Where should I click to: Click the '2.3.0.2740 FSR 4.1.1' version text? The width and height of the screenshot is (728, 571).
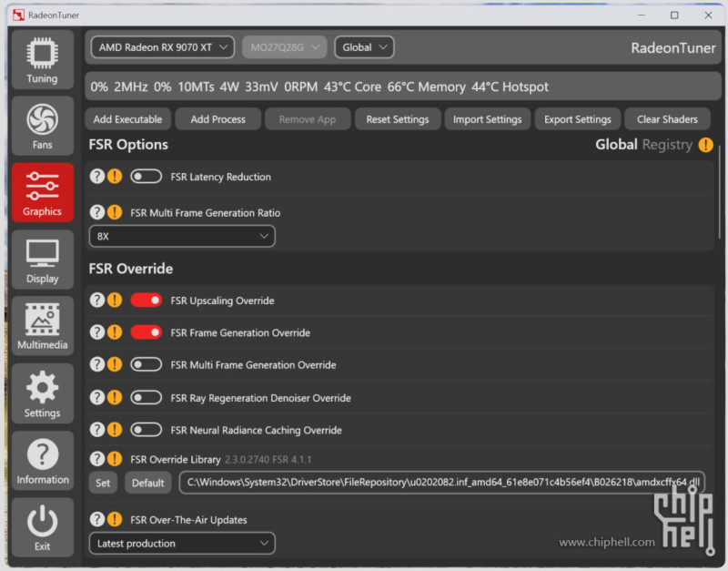268,460
